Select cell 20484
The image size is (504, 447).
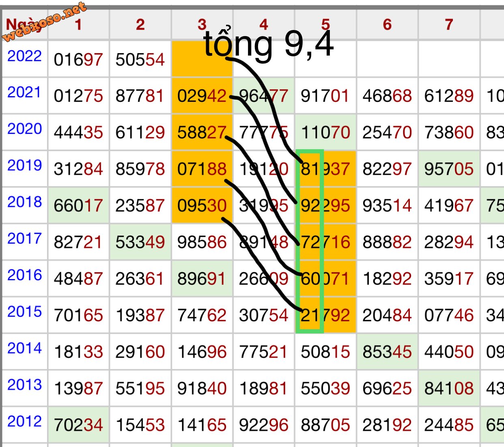click(387, 316)
